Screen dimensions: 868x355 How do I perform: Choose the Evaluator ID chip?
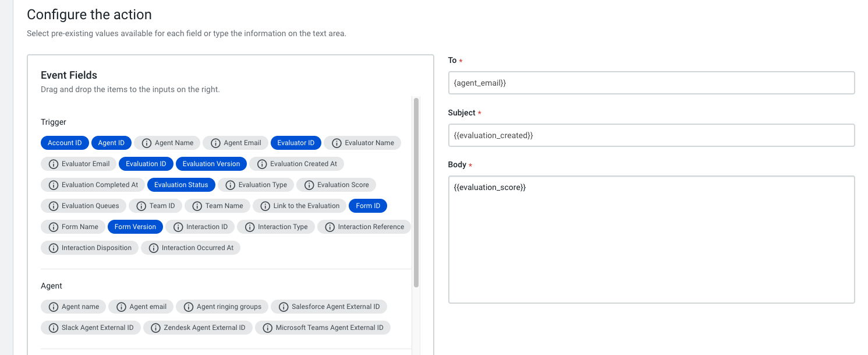point(296,143)
